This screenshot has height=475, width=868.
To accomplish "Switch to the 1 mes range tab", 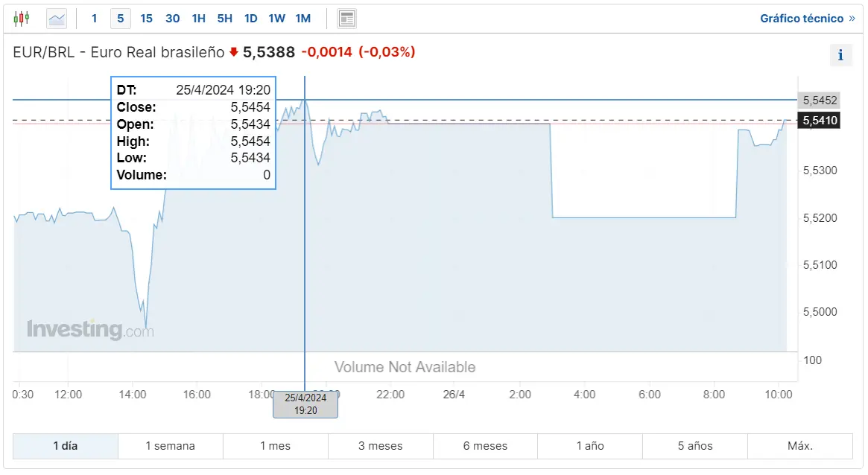I will (x=275, y=446).
